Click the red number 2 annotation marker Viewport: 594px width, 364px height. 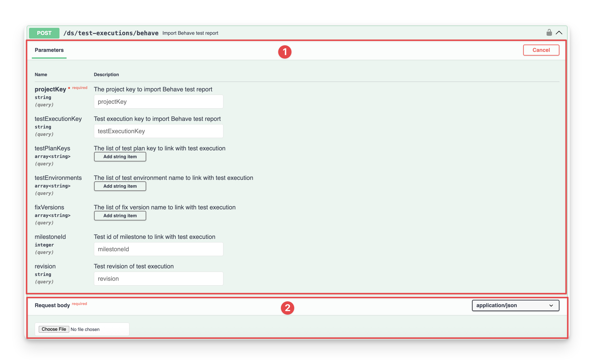click(287, 308)
